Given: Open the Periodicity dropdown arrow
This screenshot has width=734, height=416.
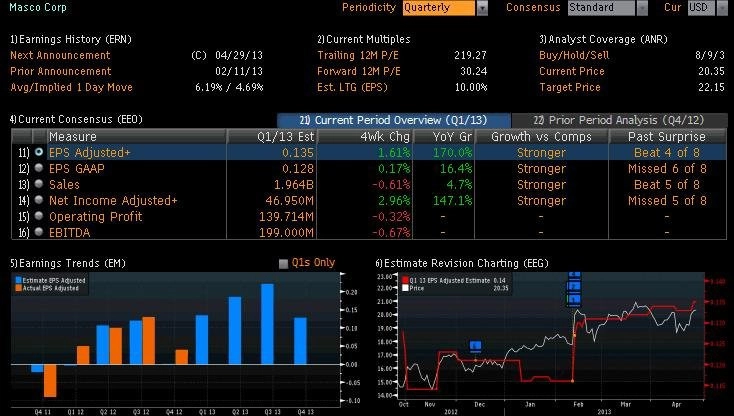Looking at the screenshot, I should pyautogui.click(x=482, y=8).
